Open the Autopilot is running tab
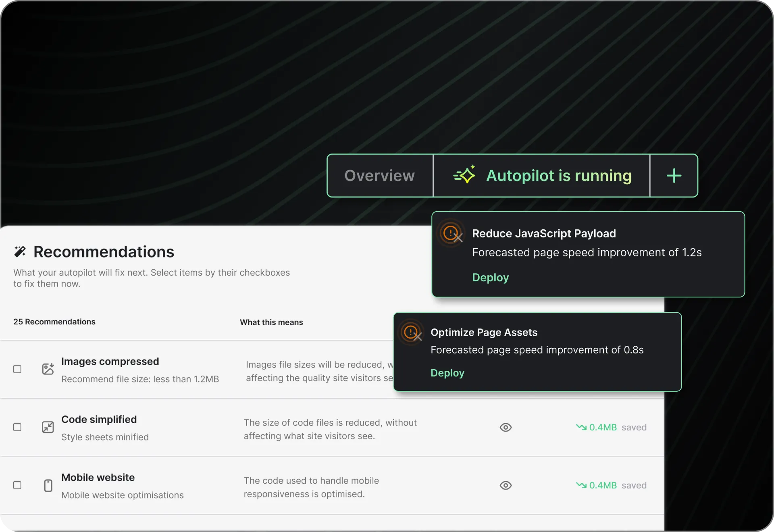 click(x=558, y=176)
